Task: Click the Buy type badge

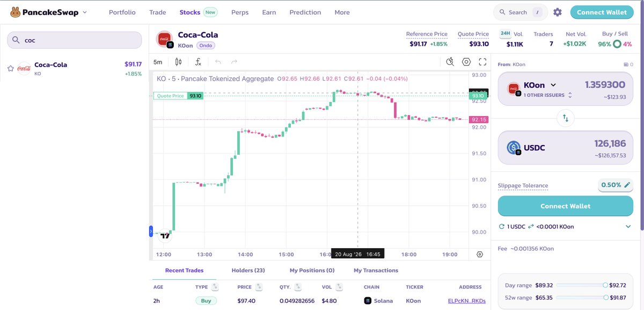Action: point(206,301)
